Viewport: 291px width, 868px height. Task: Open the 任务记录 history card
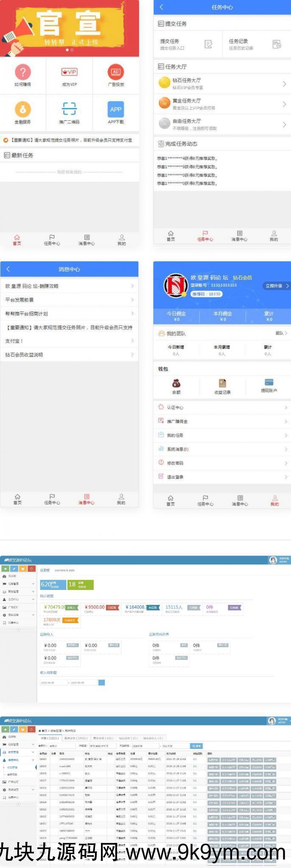tap(256, 44)
